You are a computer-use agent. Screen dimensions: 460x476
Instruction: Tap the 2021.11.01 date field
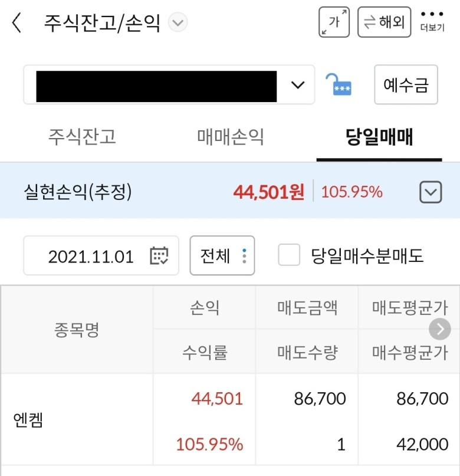point(101,255)
